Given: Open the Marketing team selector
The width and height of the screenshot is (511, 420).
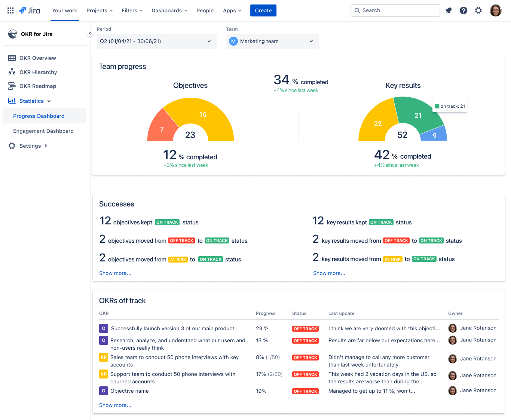Looking at the screenshot, I should pos(272,41).
